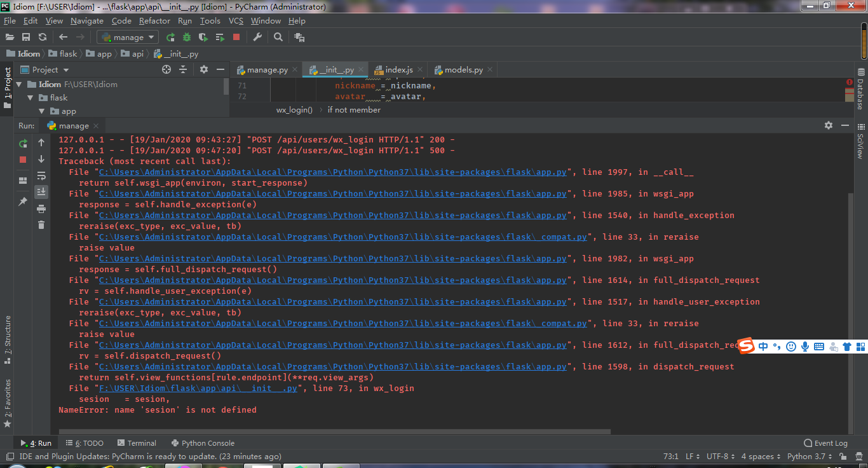
Task: Run with coverage using the shield icon
Action: pyautogui.click(x=203, y=38)
